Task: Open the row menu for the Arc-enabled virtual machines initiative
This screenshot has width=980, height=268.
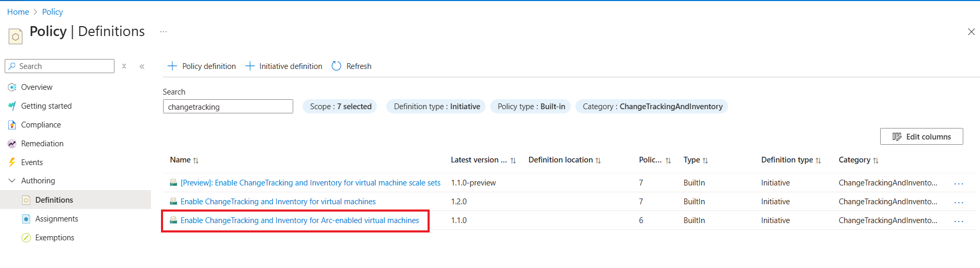Action: coord(959,221)
